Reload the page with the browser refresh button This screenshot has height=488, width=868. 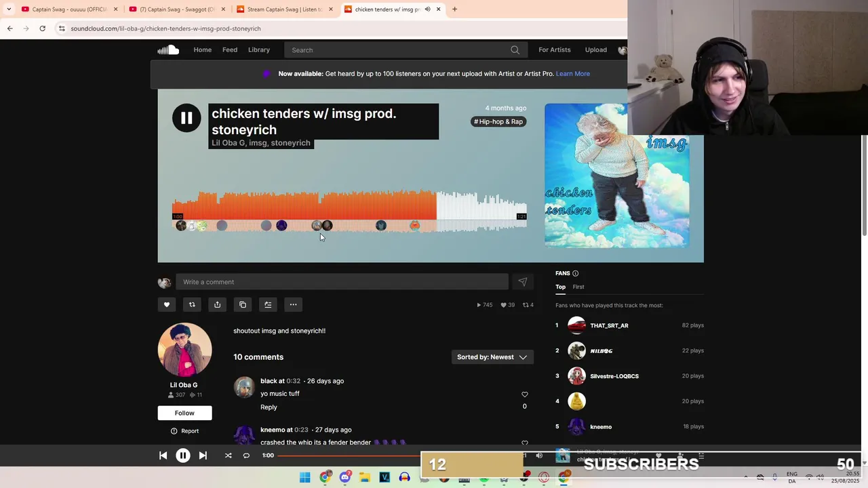pos(42,28)
